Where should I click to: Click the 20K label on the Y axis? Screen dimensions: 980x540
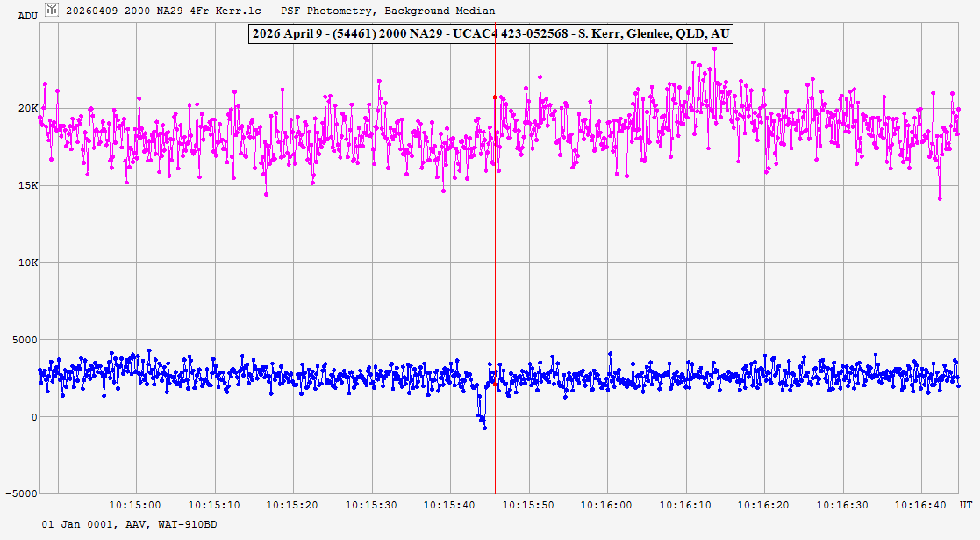click(29, 108)
